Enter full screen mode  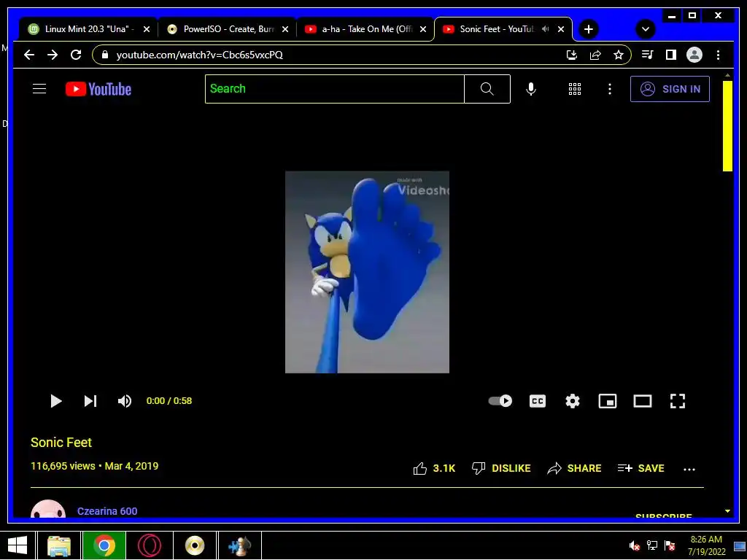tap(678, 401)
